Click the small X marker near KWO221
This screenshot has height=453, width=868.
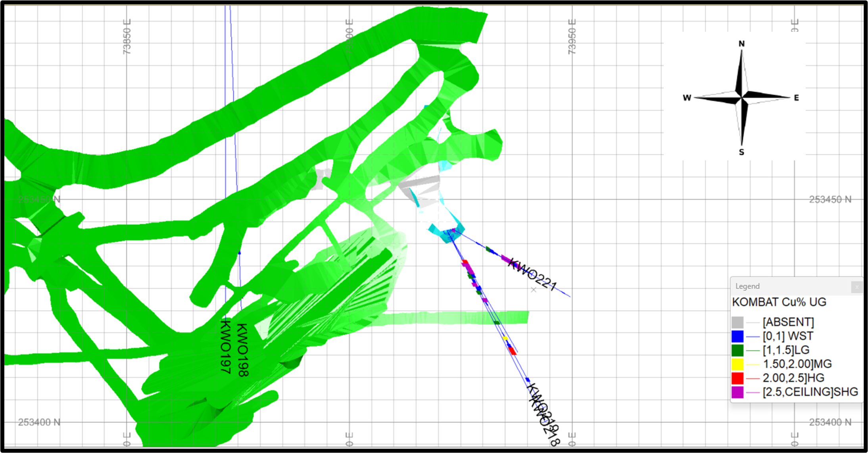point(534,290)
